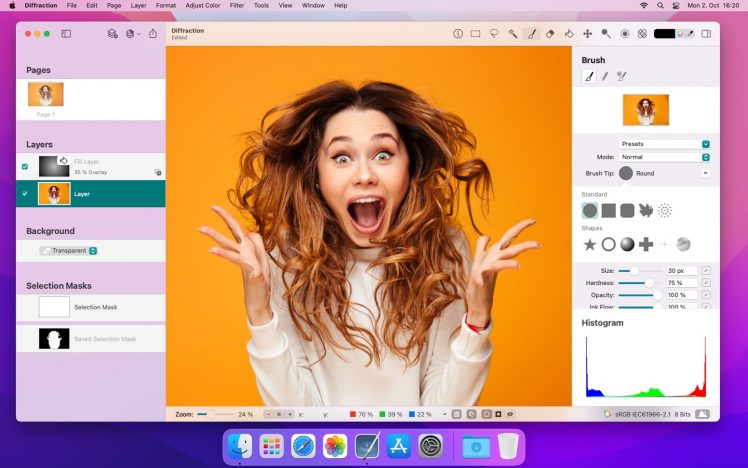Pick the plus-shaped brush tip

pos(646,244)
